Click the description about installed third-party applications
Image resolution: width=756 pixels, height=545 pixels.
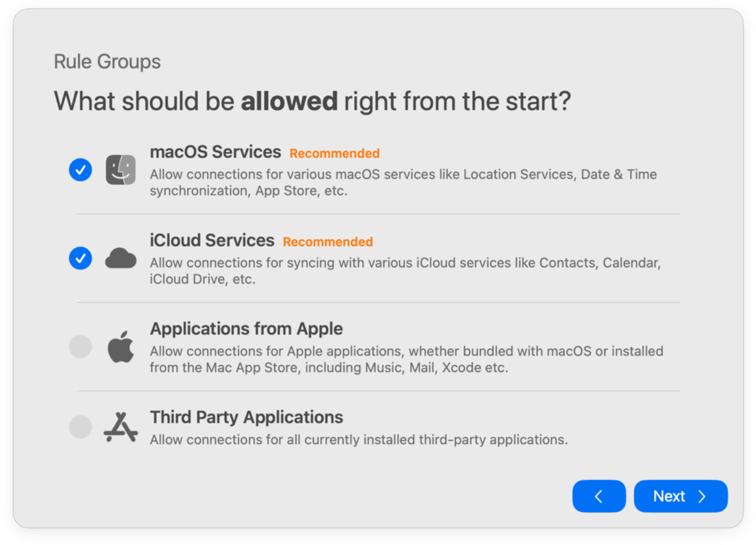pos(359,440)
